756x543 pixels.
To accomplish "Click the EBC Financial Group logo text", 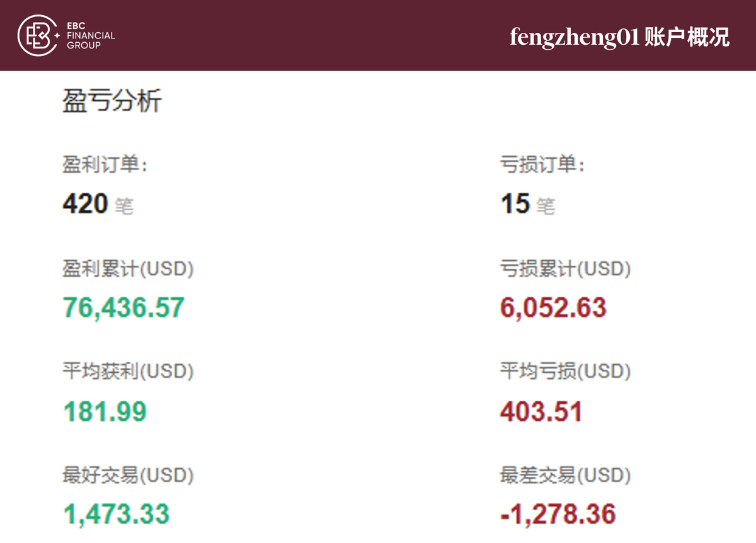I will [x=91, y=36].
